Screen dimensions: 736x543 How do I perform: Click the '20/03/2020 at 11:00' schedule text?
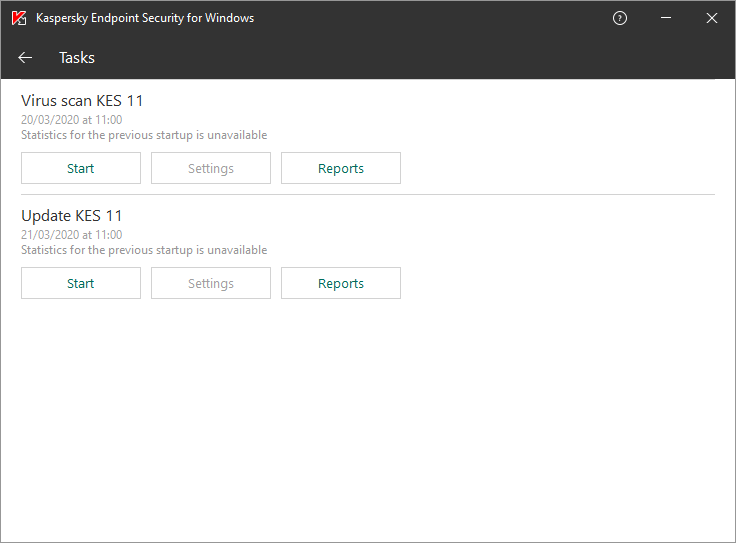pos(72,120)
